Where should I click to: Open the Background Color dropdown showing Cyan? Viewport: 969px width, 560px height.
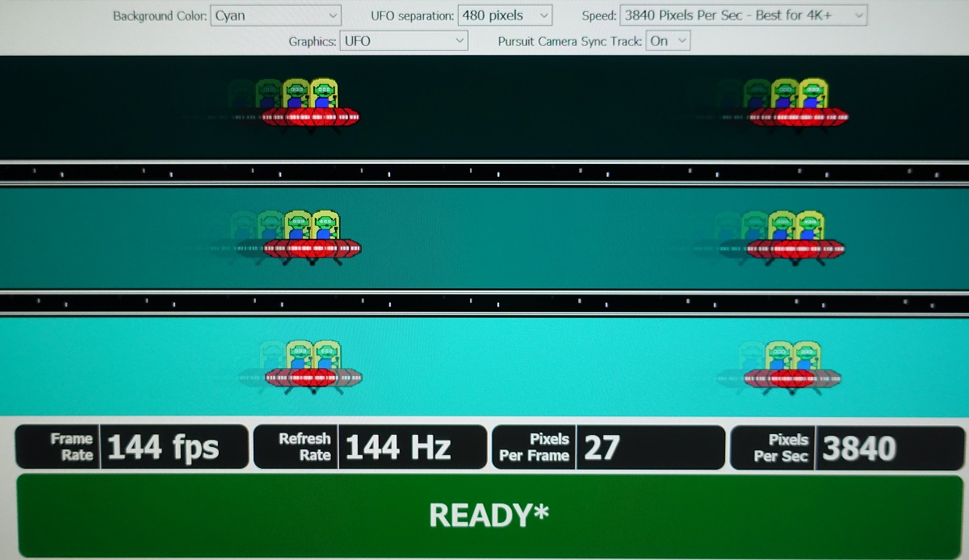tap(275, 15)
